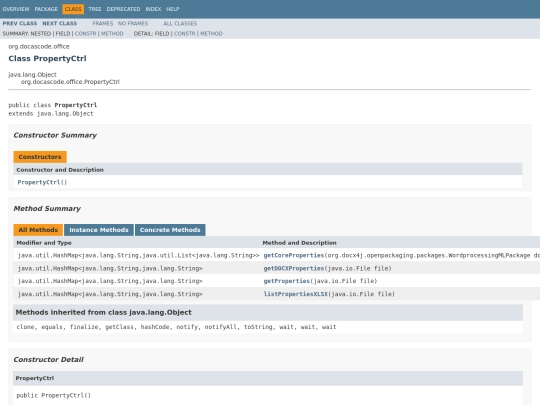Open getProperties method link

click(x=287, y=281)
